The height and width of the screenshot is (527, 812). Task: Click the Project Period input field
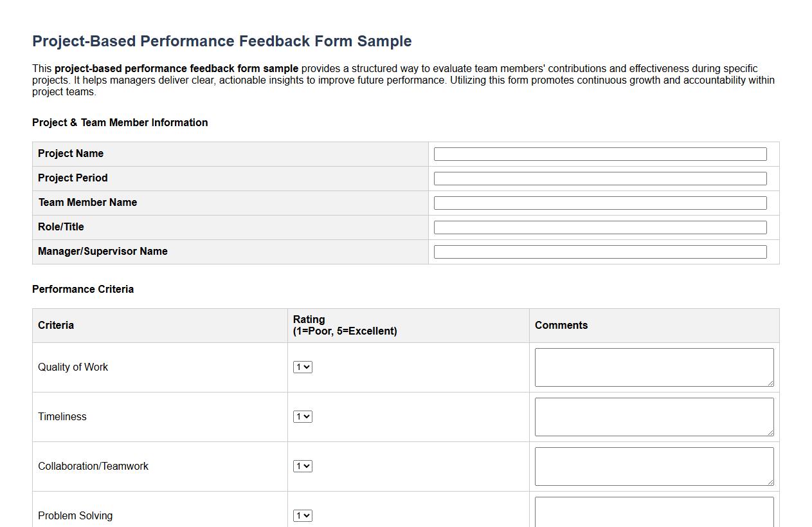pos(600,178)
